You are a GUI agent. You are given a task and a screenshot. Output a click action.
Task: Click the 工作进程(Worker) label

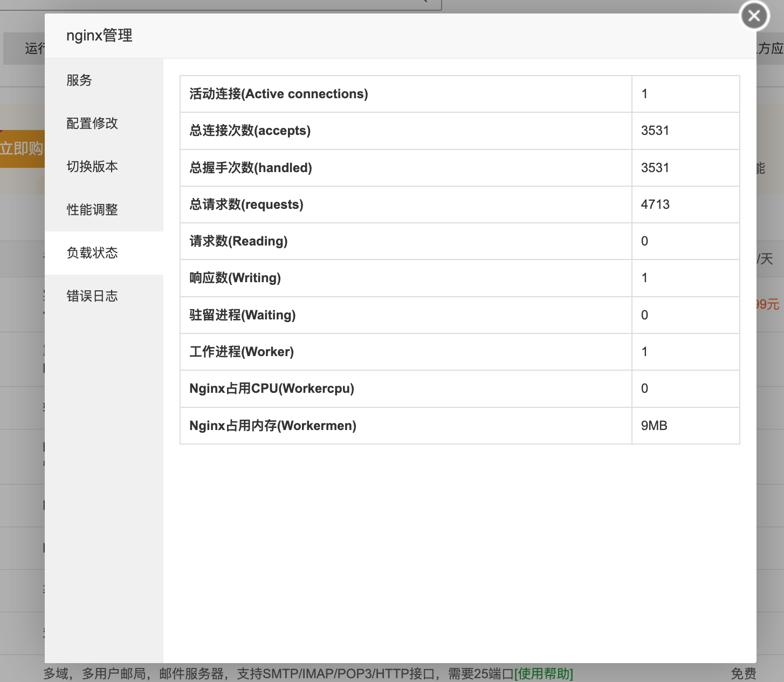coord(242,352)
